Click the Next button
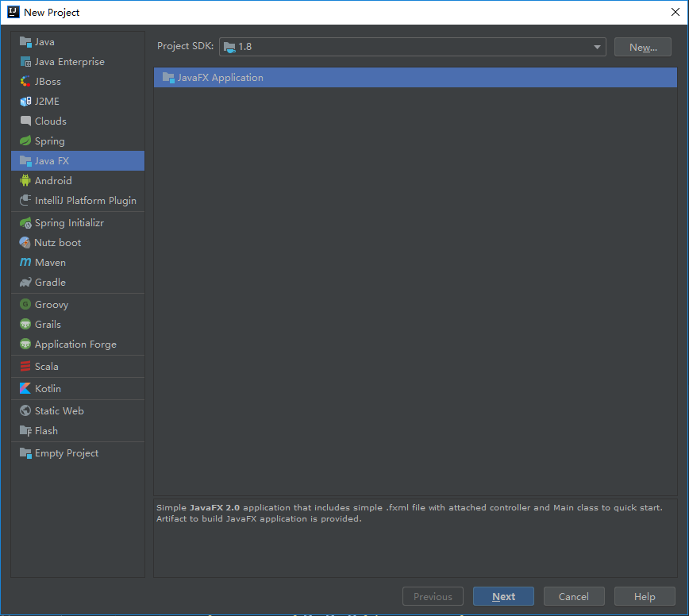689x616 pixels. click(503, 596)
